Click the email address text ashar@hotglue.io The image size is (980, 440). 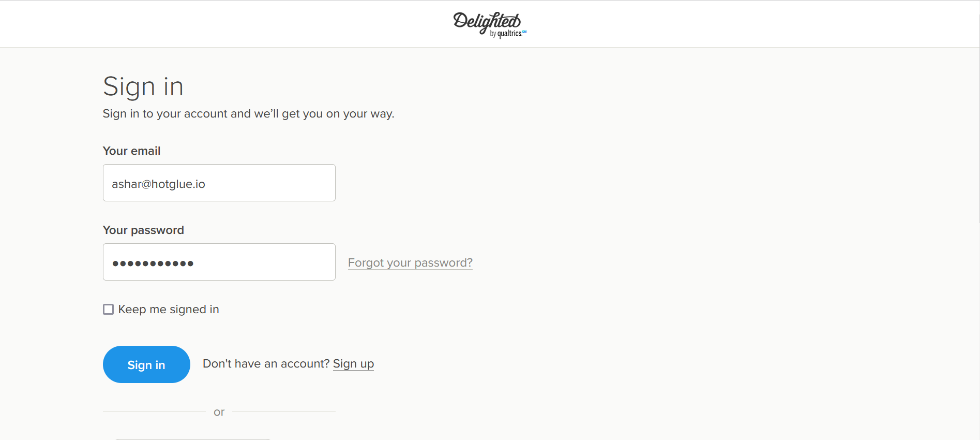click(x=158, y=184)
